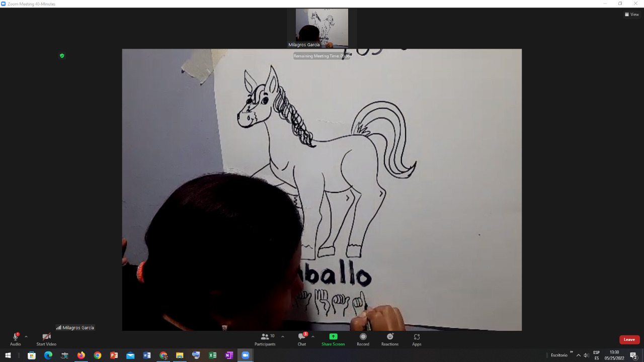Open the Chat panel
The image size is (644, 362).
coord(302,339)
